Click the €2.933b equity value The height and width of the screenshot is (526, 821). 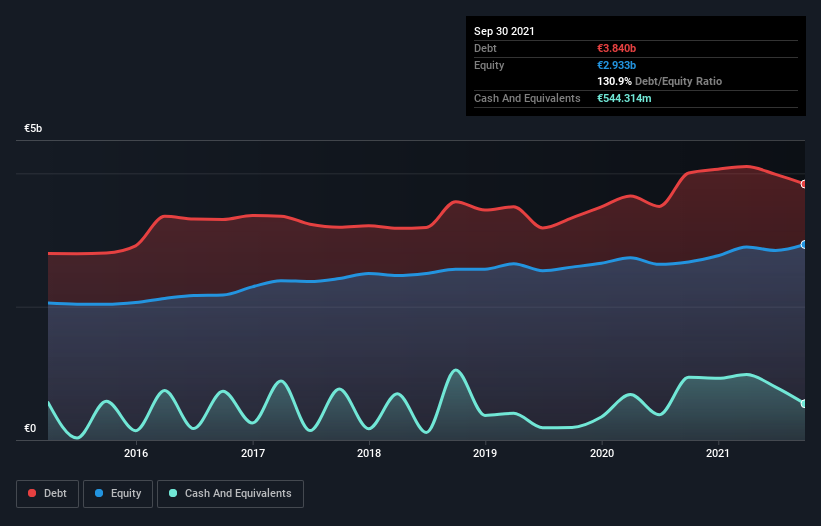point(616,65)
